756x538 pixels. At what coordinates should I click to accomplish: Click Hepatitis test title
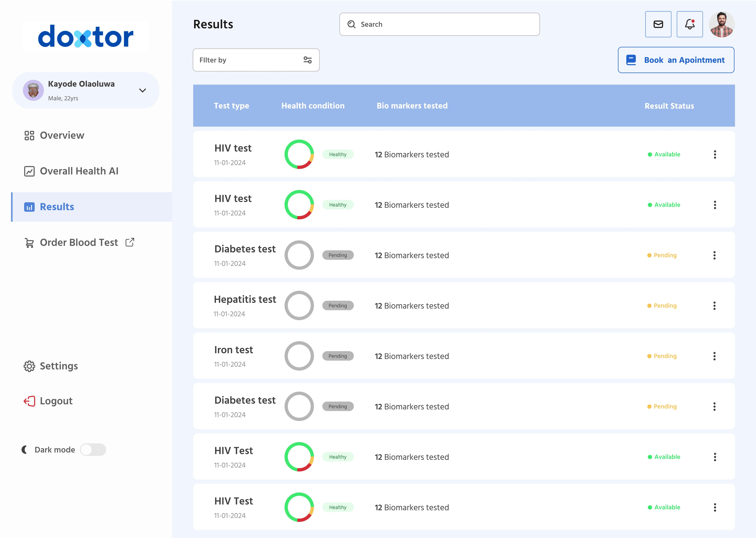coord(245,299)
